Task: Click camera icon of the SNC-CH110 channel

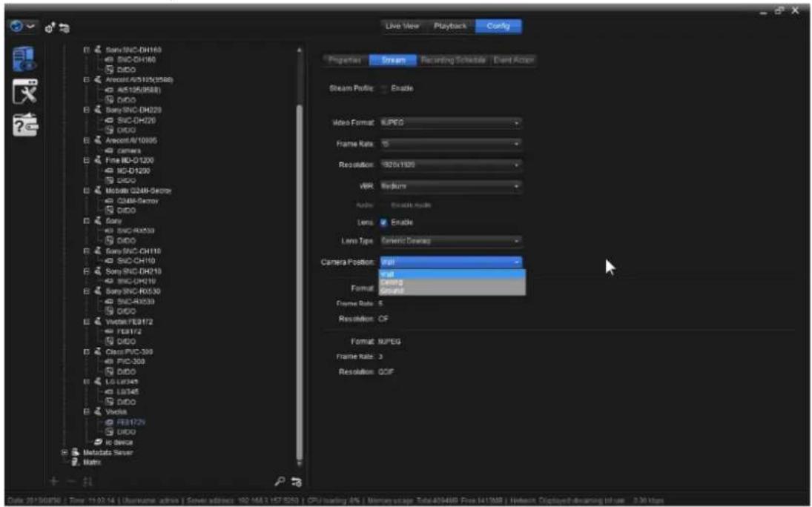Action: click(x=109, y=261)
